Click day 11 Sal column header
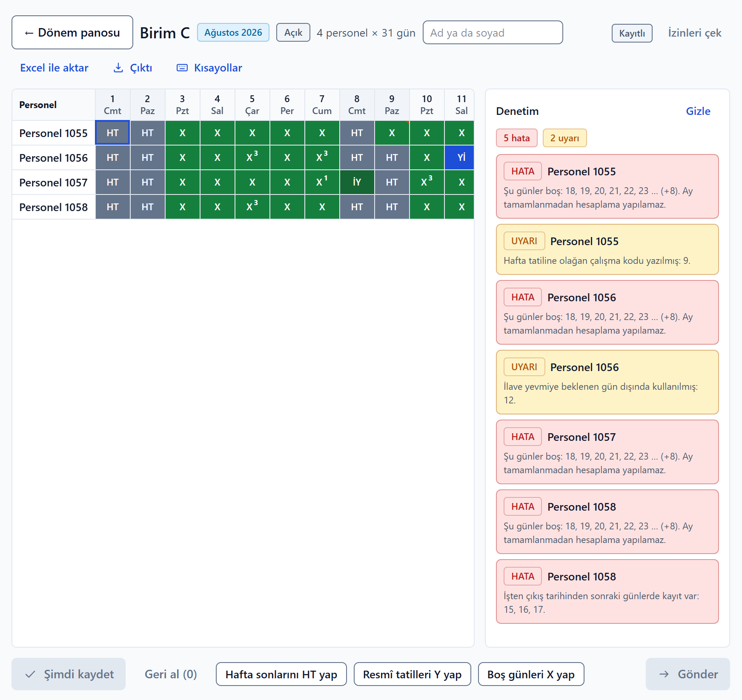 point(460,105)
